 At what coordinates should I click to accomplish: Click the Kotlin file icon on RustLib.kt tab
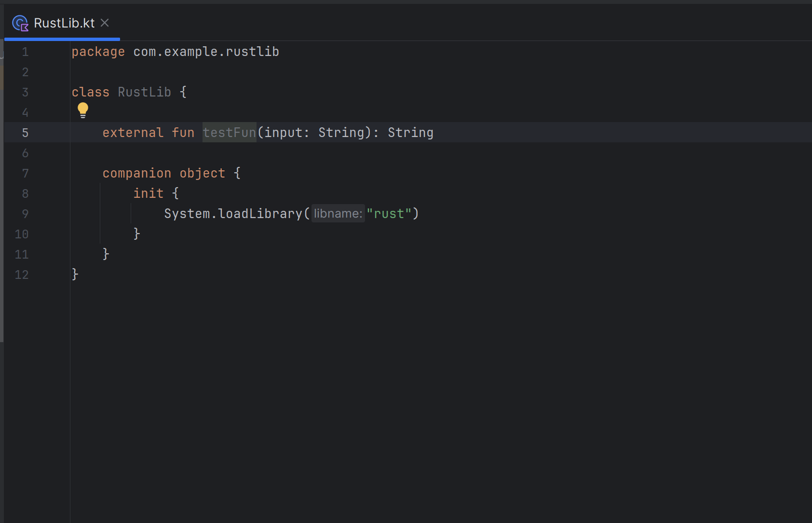(20, 23)
